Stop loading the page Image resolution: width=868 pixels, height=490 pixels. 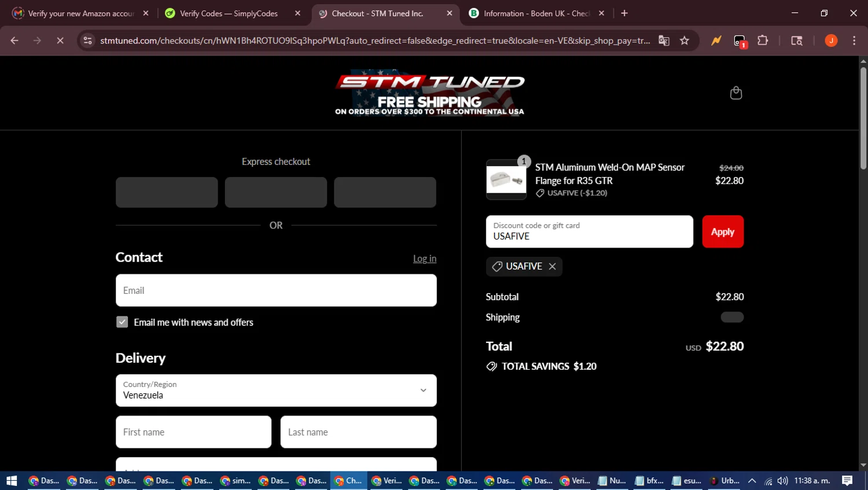pyautogui.click(x=60, y=40)
